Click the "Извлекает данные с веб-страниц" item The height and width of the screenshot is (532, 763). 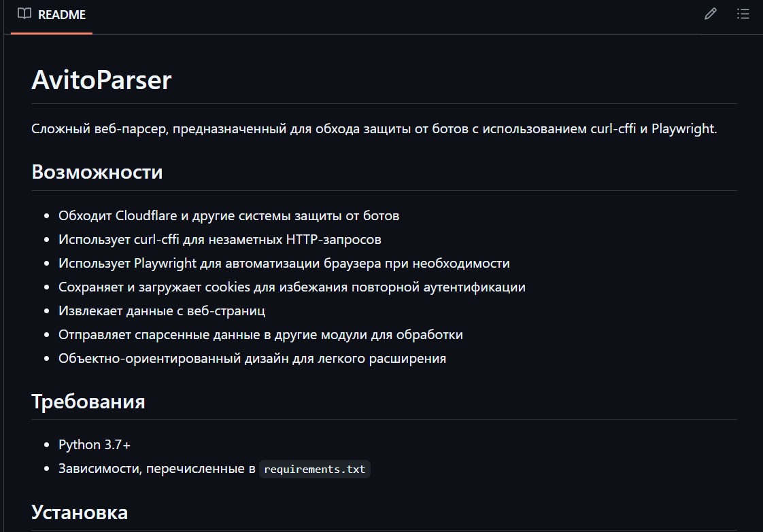point(162,311)
